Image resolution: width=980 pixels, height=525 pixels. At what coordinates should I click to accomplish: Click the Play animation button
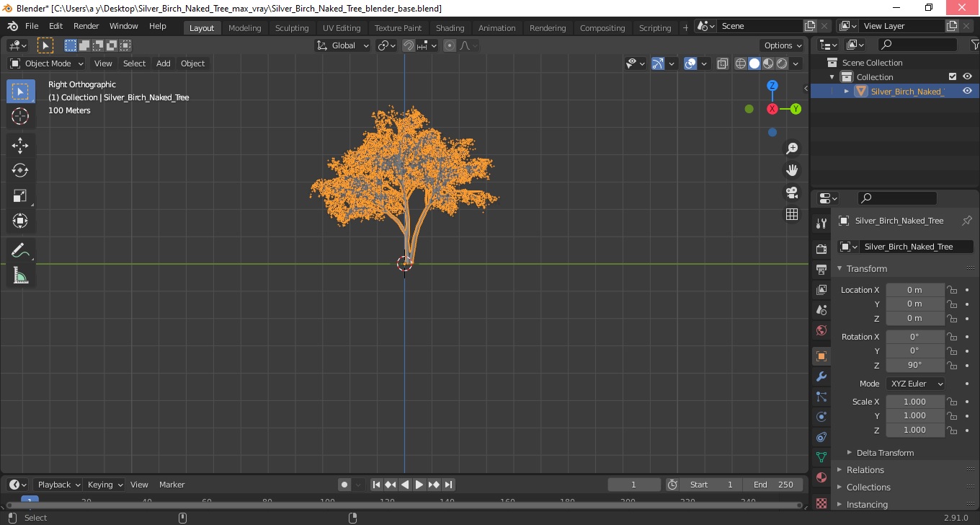pyautogui.click(x=419, y=485)
